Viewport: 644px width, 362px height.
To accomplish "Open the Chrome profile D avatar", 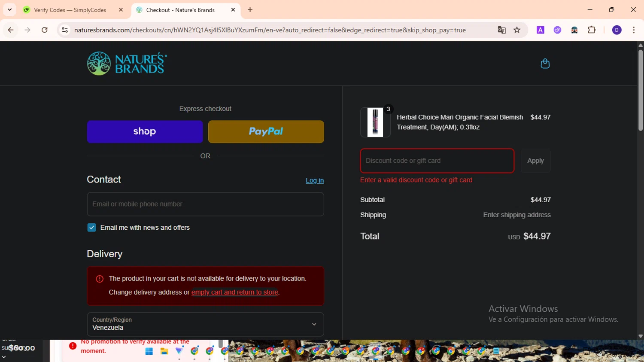I will pos(617,30).
